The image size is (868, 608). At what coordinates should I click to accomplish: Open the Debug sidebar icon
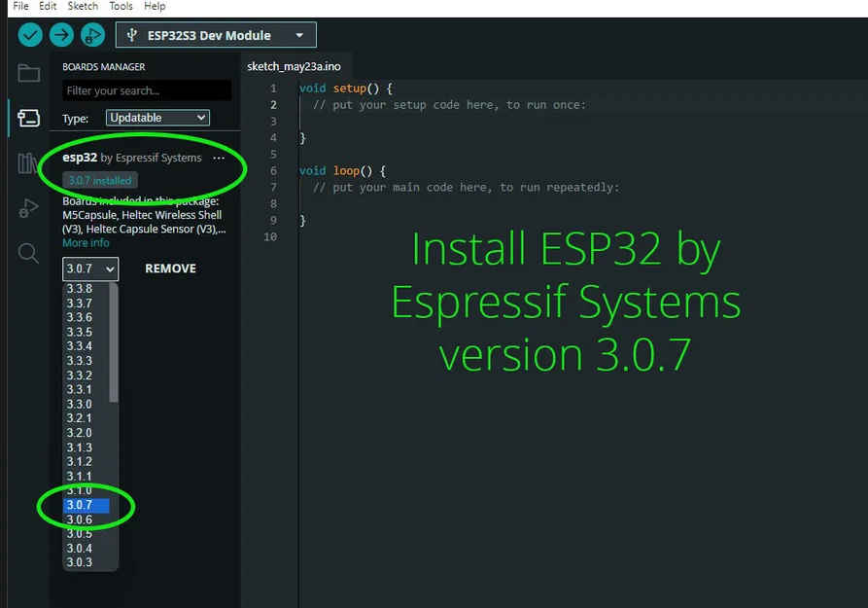pos(28,208)
